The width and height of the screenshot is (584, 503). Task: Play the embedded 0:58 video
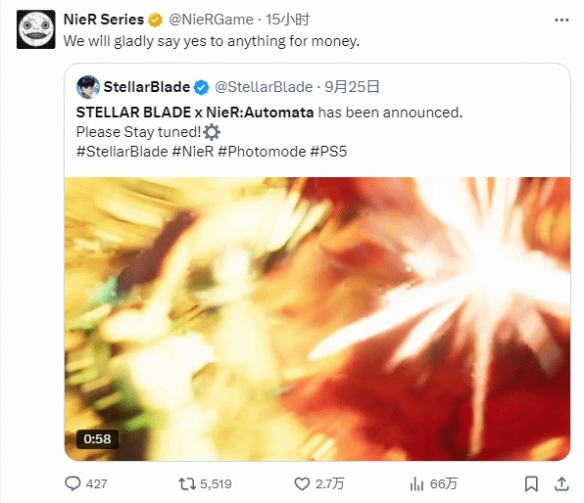pyautogui.click(x=317, y=319)
